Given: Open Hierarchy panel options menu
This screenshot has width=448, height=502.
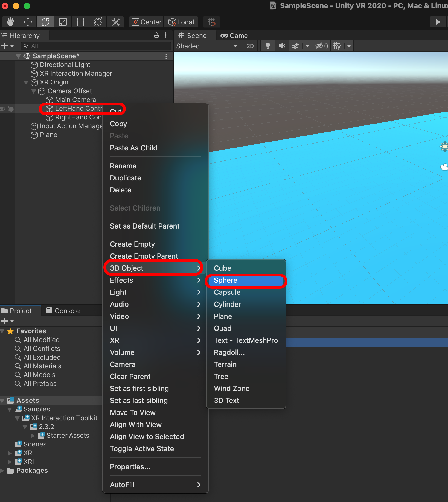Looking at the screenshot, I should click(166, 35).
